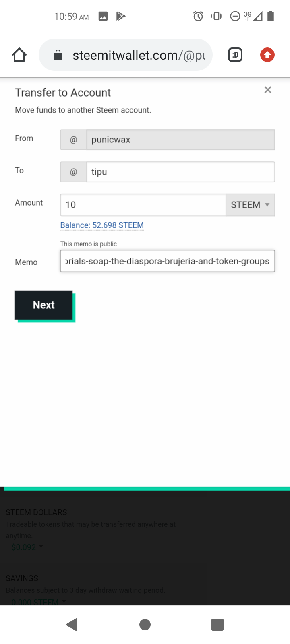This screenshot has height=644, width=290.
Task: Tap the Android home circle button
Action: pyautogui.click(x=145, y=625)
